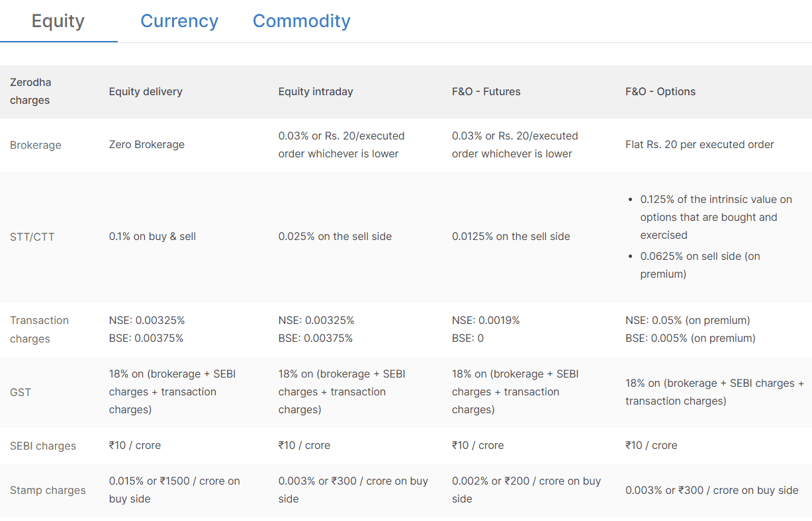Select the 'Equity intraday' column header
Image resolution: width=812 pixels, height=521 pixels.
[316, 91]
